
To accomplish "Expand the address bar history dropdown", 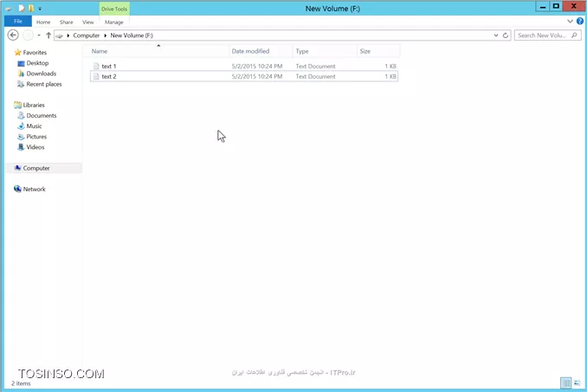I will pos(495,35).
